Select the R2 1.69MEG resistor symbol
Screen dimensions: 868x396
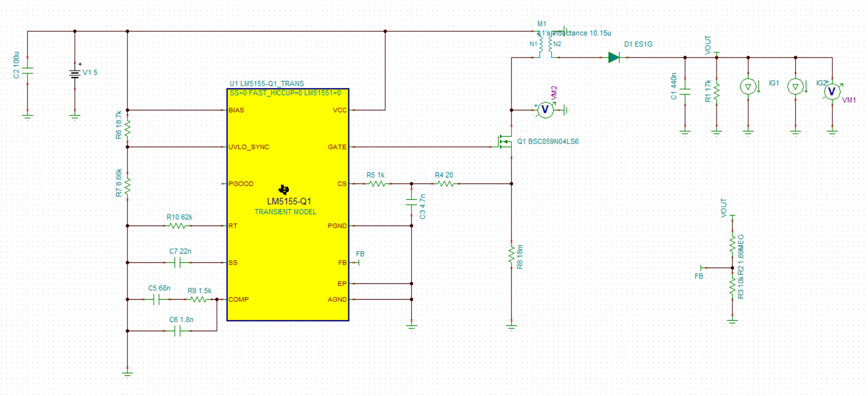[x=733, y=244]
